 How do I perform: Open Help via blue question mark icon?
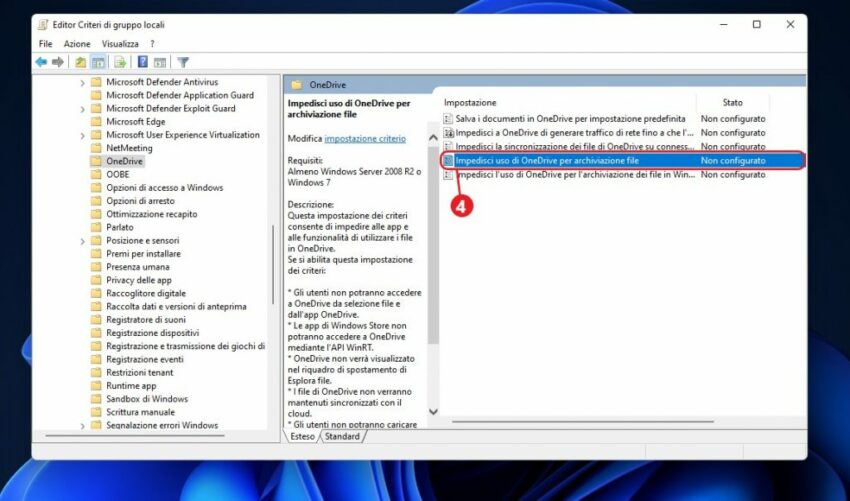click(143, 62)
